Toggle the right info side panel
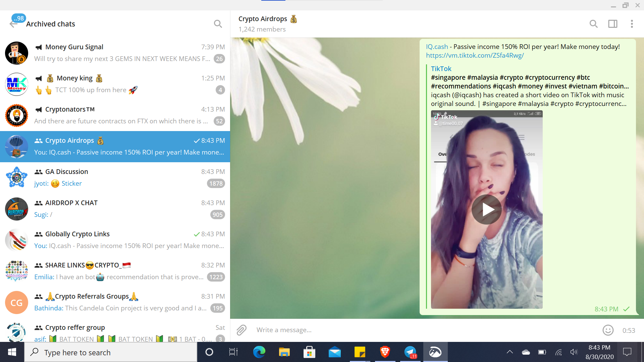The image size is (644, 362). [613, 24]
